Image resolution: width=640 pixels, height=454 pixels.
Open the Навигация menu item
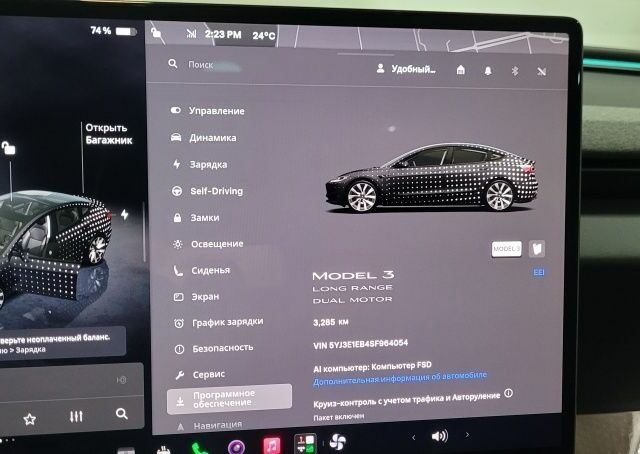coord(210,425)
